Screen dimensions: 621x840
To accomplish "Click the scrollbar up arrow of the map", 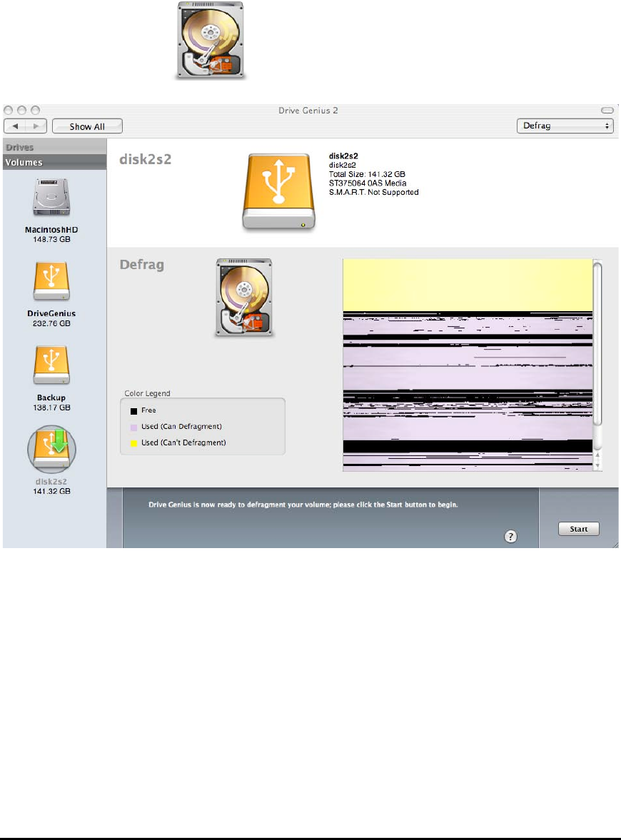I will point(598,455).
